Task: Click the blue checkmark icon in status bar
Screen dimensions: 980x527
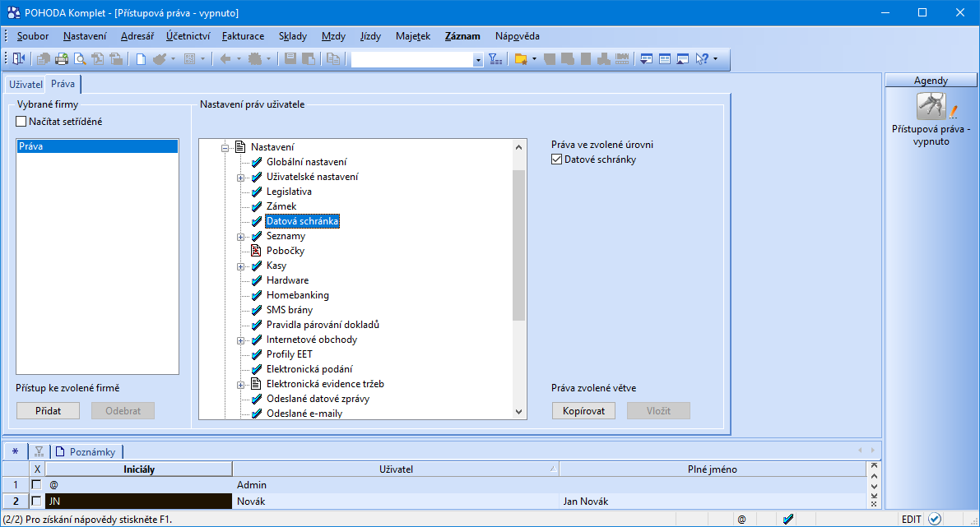Action: [x=788, y=519]
